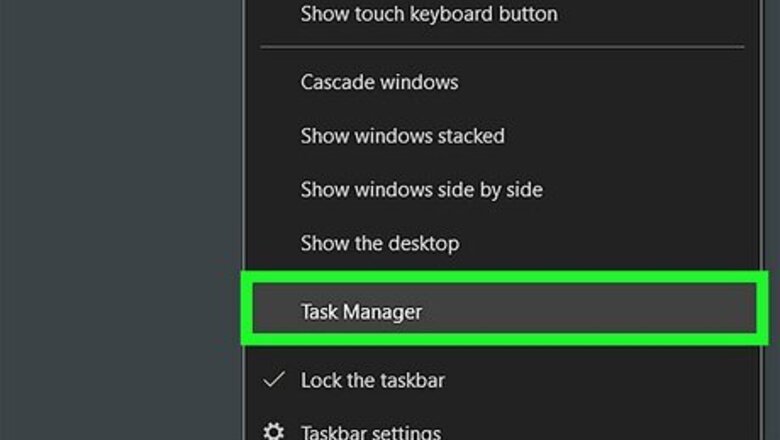Choose Show windows stacked
780x440 pixels.
(x=402, y=136)
